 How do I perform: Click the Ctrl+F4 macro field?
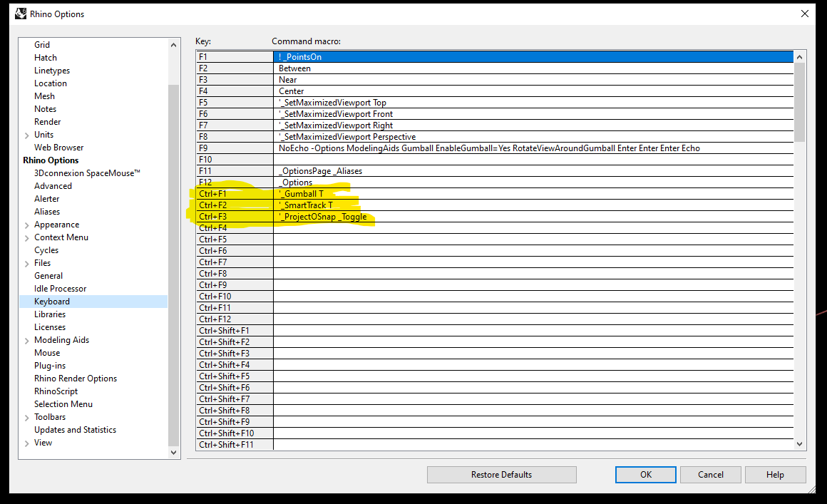533,228
